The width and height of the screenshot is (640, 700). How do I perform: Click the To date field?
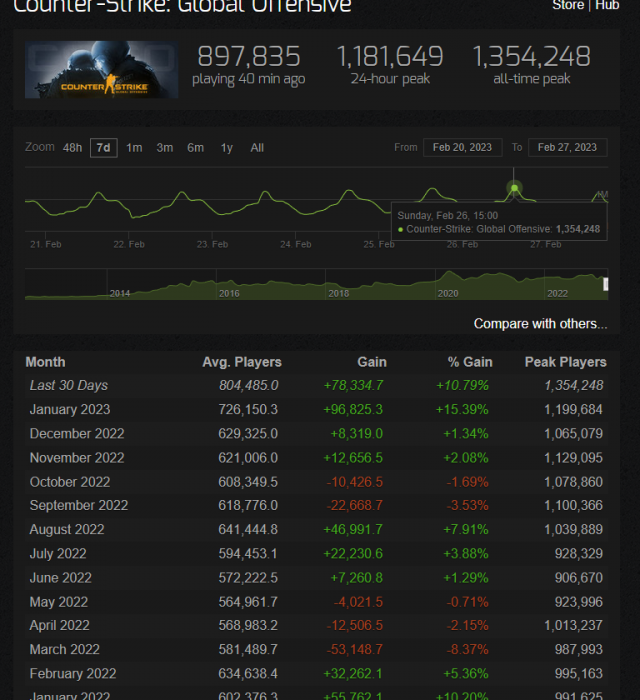[567, 147]
